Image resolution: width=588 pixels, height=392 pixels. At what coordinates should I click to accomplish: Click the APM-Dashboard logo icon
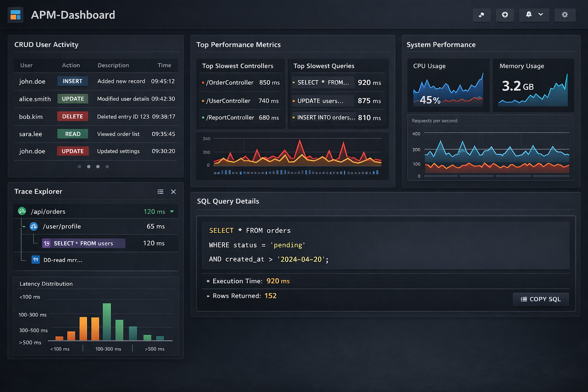coord(15,15)
